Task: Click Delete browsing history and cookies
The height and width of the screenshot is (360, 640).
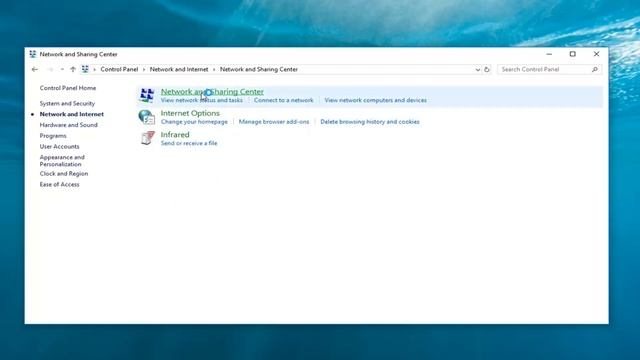Action: coord(370,122)
